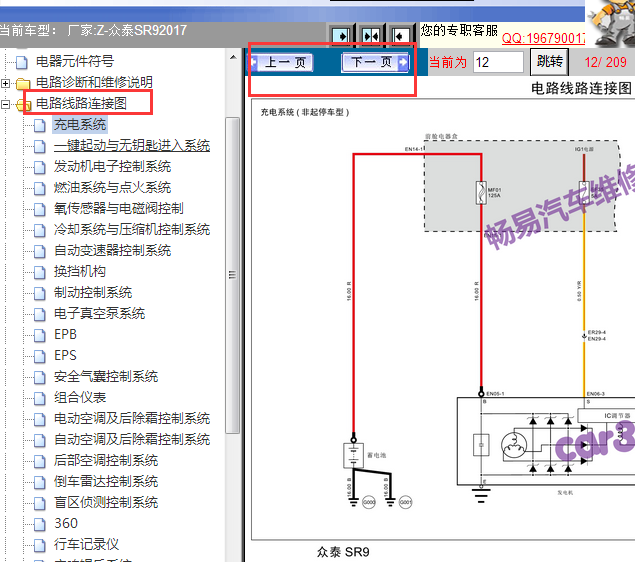Image resolution: width=635 pixels, height=562 pixels.
Task: Open the EPB item
Action: click(x=65, y=334)
